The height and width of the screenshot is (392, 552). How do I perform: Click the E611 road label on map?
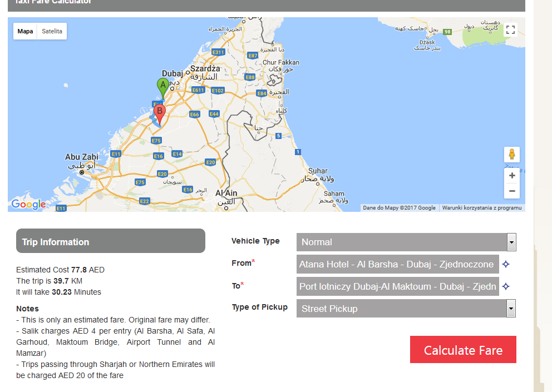(198, 90)
